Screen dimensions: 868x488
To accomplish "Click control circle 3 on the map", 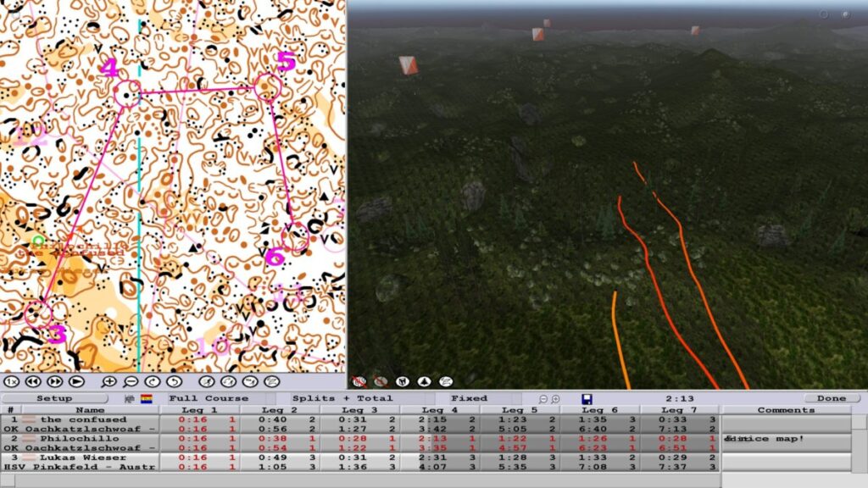I will pos(38,313).
